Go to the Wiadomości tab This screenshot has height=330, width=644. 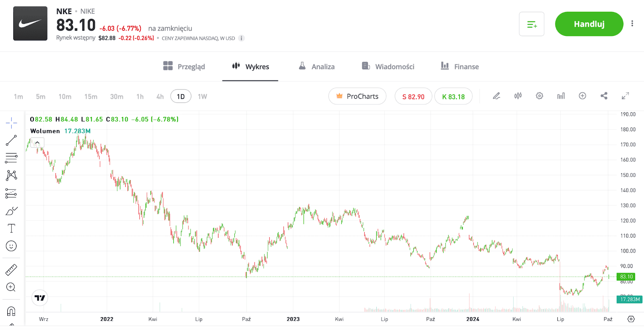pyautogui.click(x=388, y=66)
